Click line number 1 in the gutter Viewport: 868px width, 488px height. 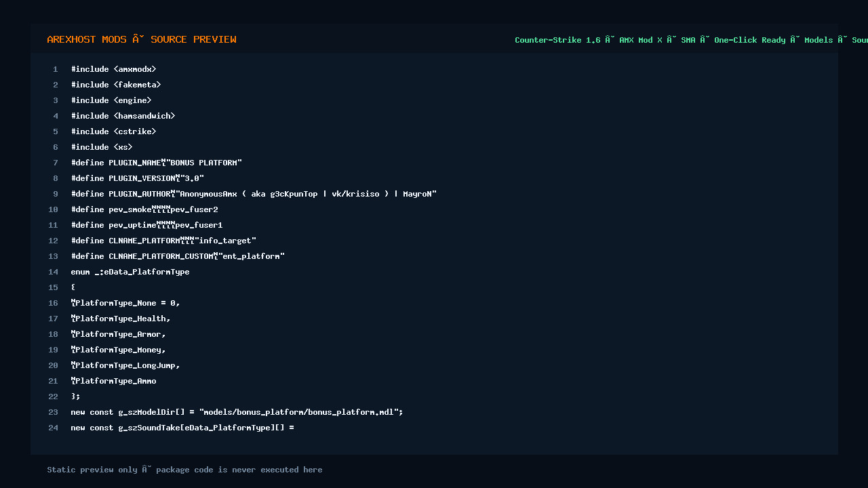(56, 69)
